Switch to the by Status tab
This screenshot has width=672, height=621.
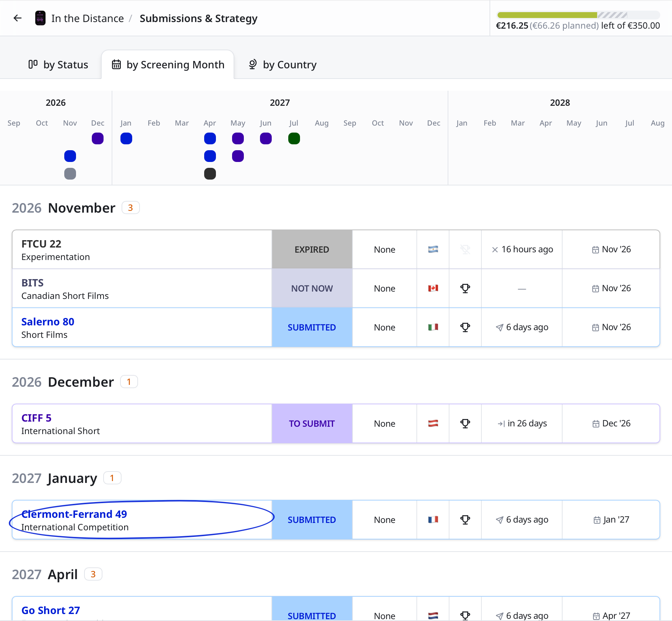click(58, 65)
